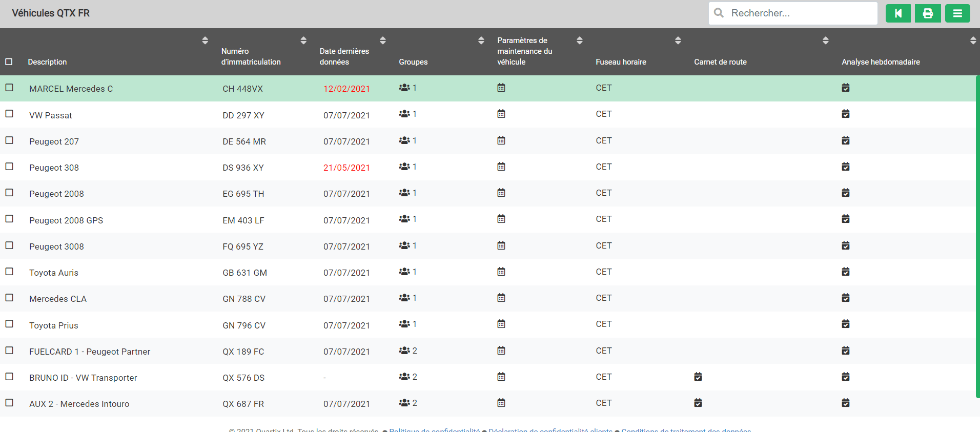Image resolution: width=980 pixels, height=432 pixels.
Task: Click the Groupes column header
Action: pos(413,61)
